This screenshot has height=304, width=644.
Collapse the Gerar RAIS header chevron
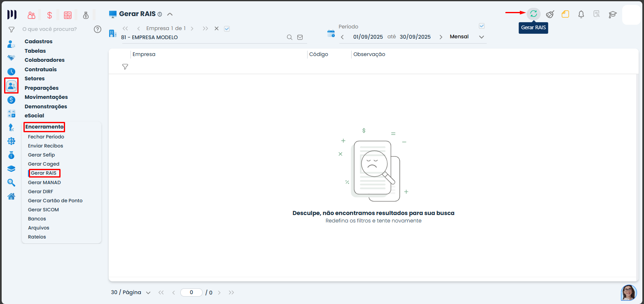pyautogui.click(x=170, y=14)
